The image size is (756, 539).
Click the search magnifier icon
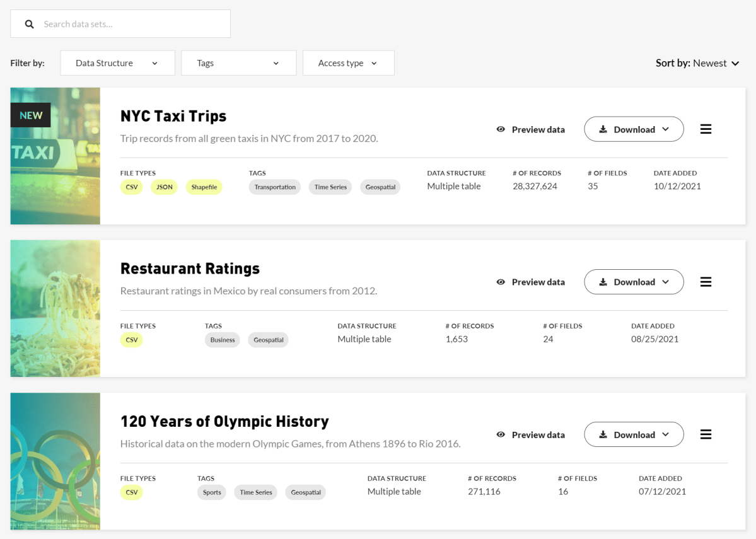coord(29,23)
